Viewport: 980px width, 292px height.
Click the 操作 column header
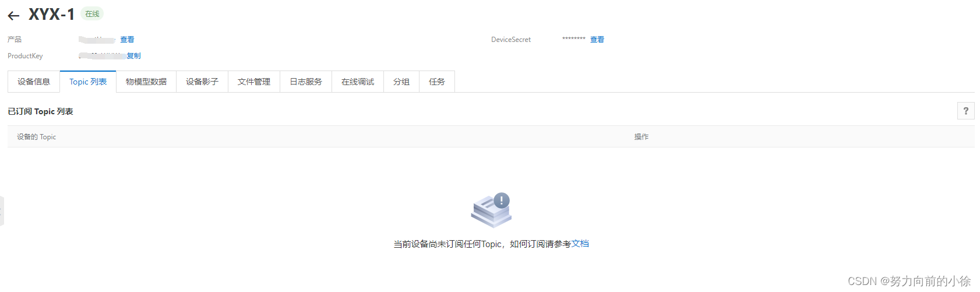coord(641,137)
